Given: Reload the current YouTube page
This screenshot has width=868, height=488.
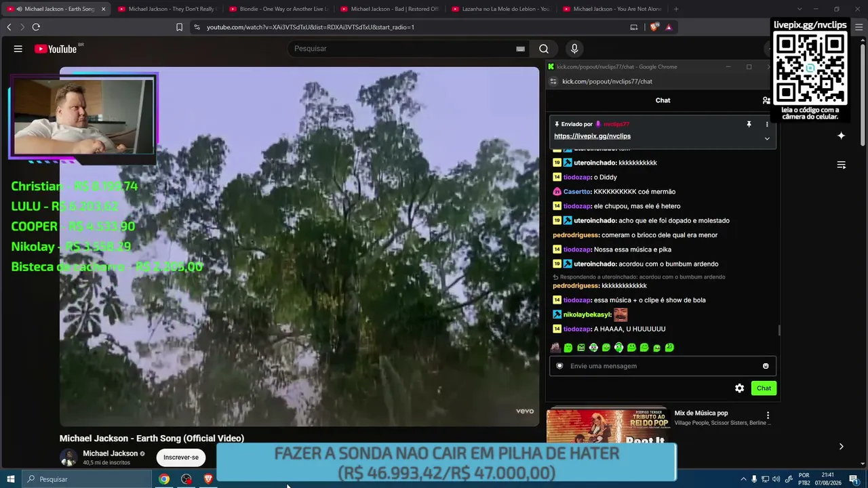Looking at the screenshot, I should click(x=36, y=27).
